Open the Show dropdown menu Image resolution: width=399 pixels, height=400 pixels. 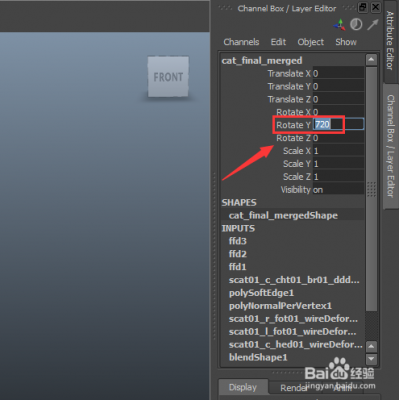point(346,42)
